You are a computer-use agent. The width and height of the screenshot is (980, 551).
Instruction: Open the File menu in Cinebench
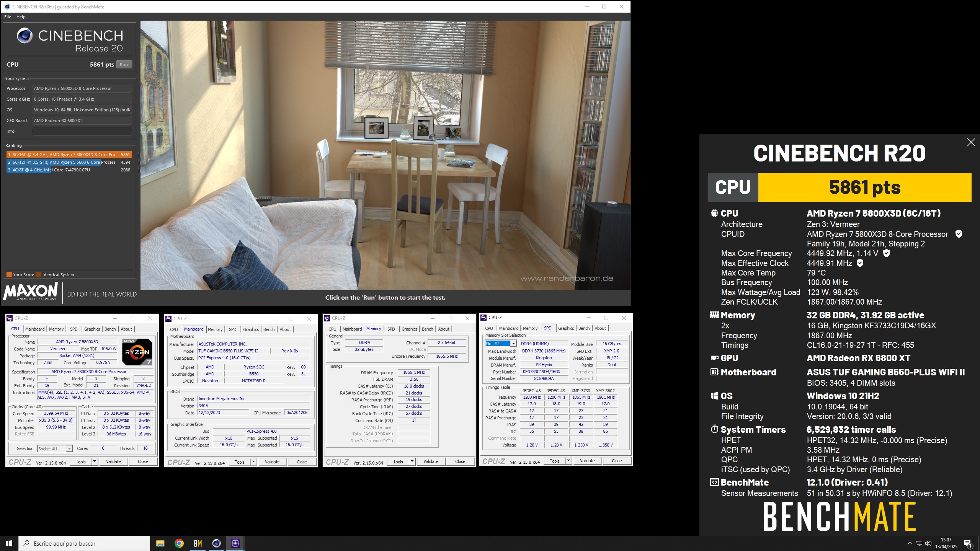8,17
